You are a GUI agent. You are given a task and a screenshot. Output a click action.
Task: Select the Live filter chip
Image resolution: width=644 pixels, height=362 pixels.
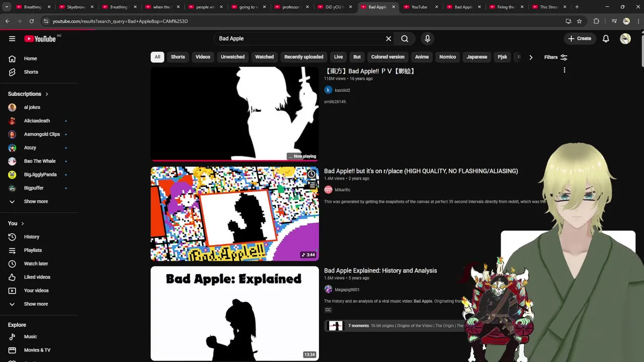pos(339,57)
